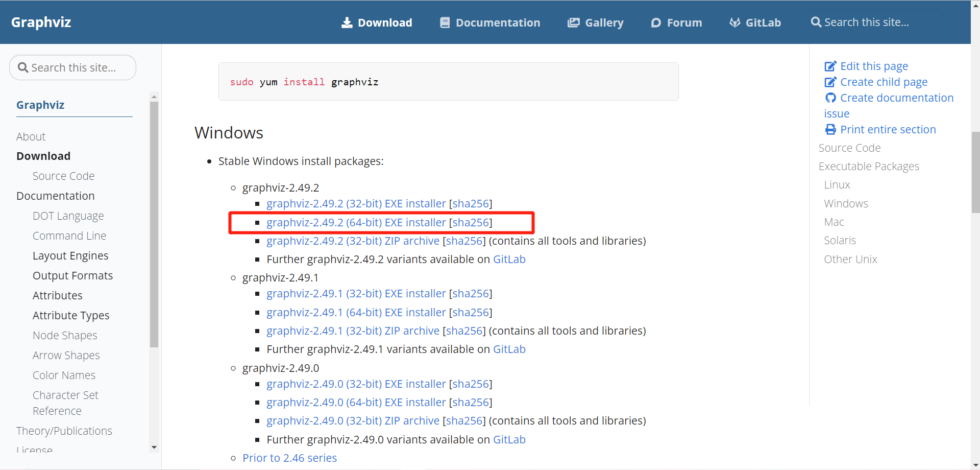
Task: Download graphviz-2.49.0 (32-bit) EXE installer
Action: (356, 384)
